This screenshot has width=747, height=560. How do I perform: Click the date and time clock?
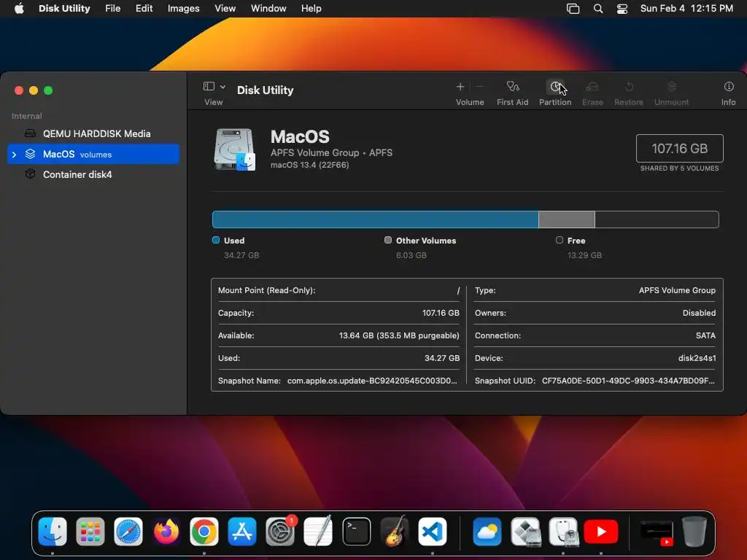[686, 9]
